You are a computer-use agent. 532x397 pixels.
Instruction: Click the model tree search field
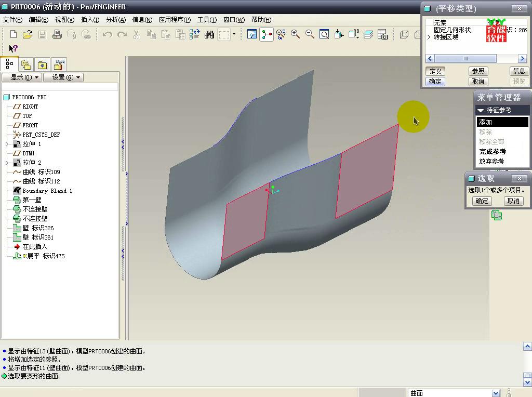(60, 87)
